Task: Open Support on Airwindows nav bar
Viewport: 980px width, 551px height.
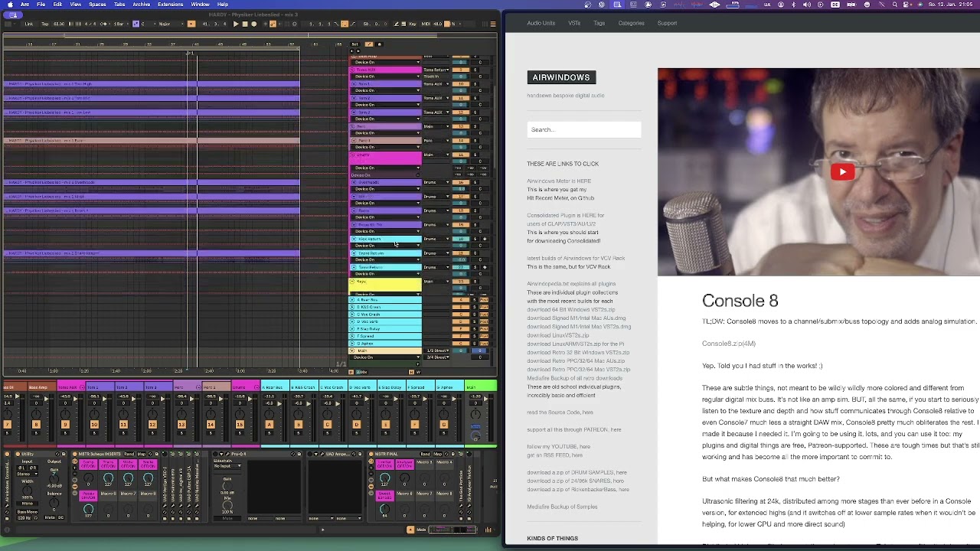Action: click(x=667, y=23)
